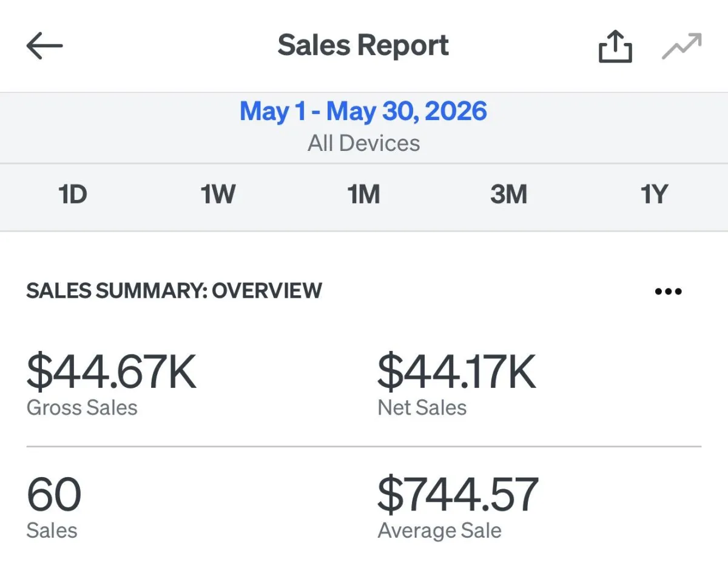Viewport: 728px width, 568px height.
Task: Tap the Net Sales label
Action: coord(422,407)
